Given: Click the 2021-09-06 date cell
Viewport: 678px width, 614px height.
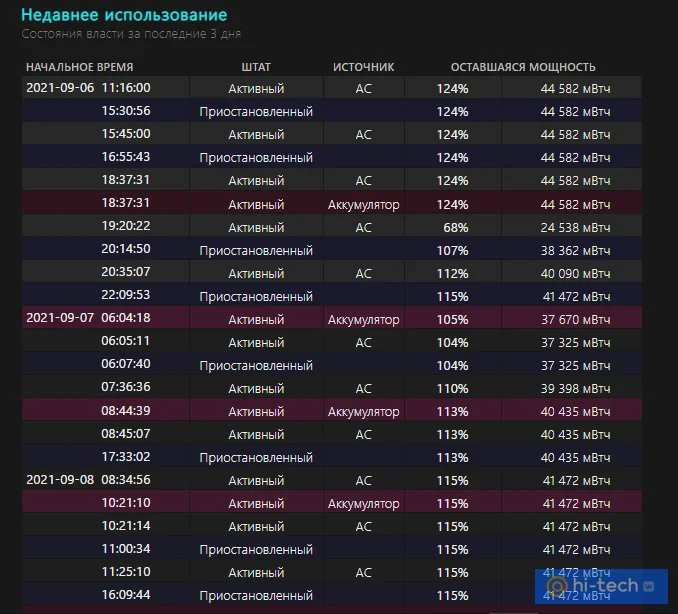Looking at the screenshot, I should coord(60,88).
